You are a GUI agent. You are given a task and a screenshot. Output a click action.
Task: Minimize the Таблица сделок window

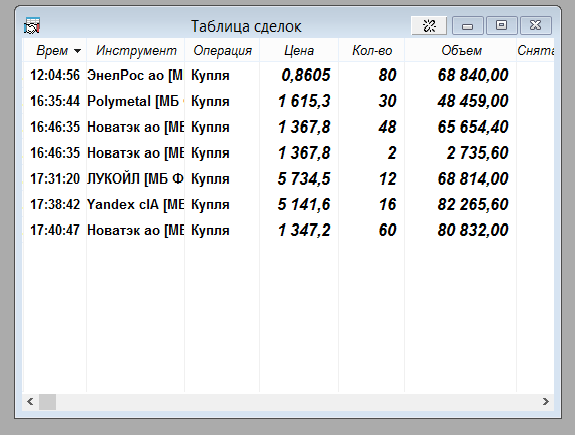468,26
